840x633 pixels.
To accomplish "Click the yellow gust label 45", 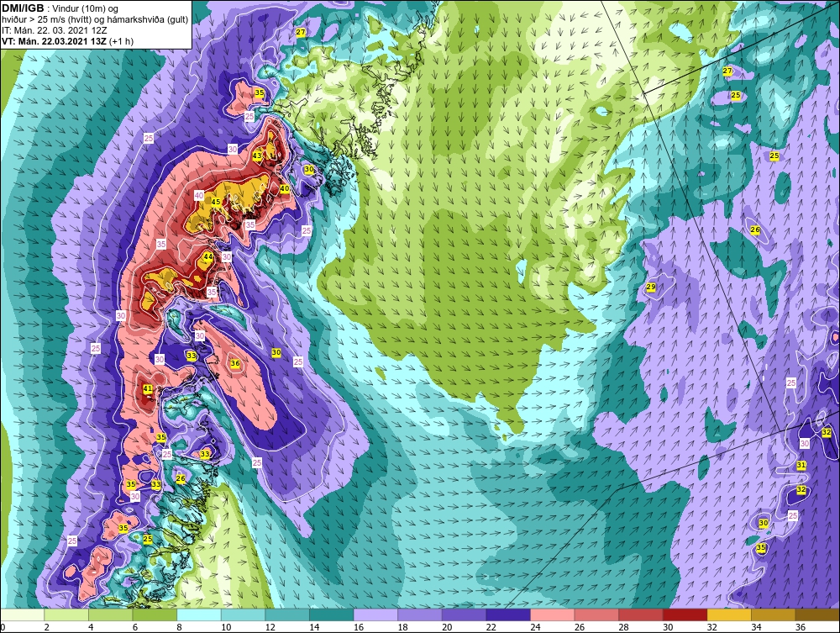I will click(x=216, y=202).
